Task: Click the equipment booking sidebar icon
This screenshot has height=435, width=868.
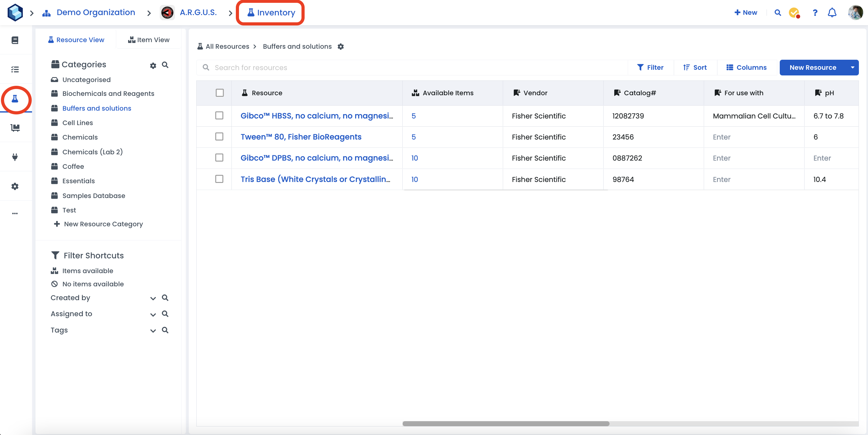Action: click(x=15, y=128)
